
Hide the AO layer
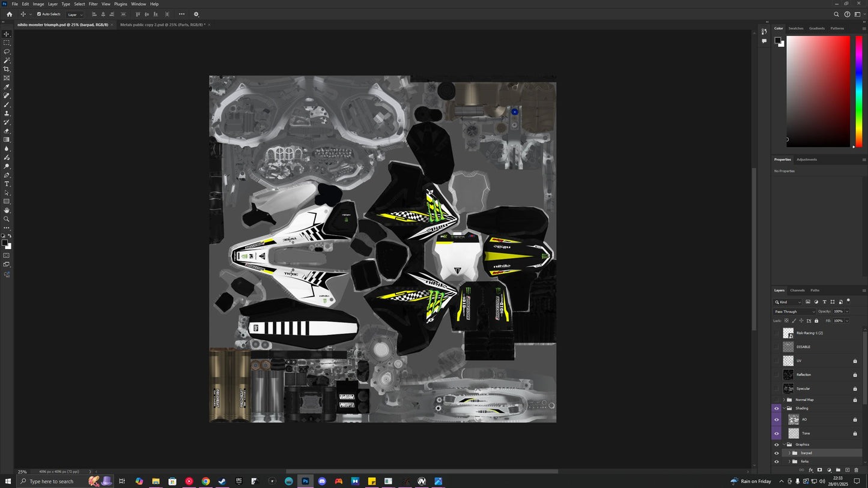tap(776, 420)
